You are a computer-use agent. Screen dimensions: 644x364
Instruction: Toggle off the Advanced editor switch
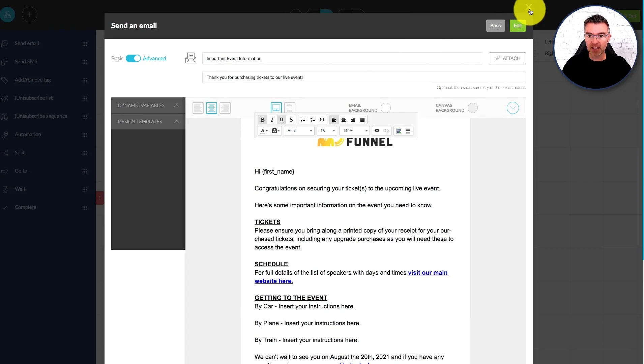tap(133, 58)
